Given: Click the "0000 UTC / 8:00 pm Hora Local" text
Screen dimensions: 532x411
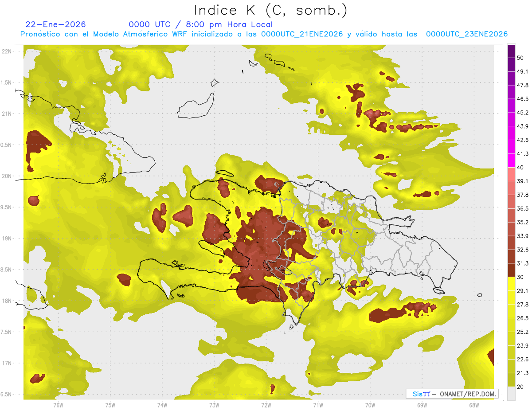Looking at the screenshot, I should point(201,24).
